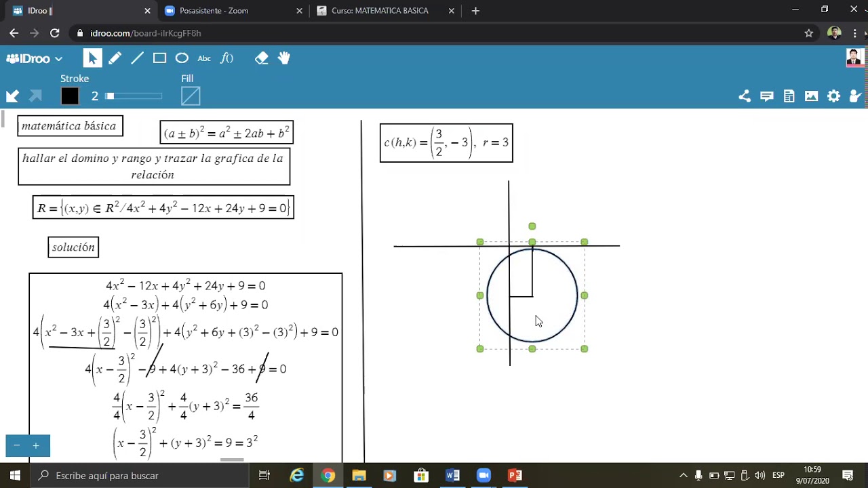868x488 pixels.
Task: Select the line tool
Action: pos(137,58)
